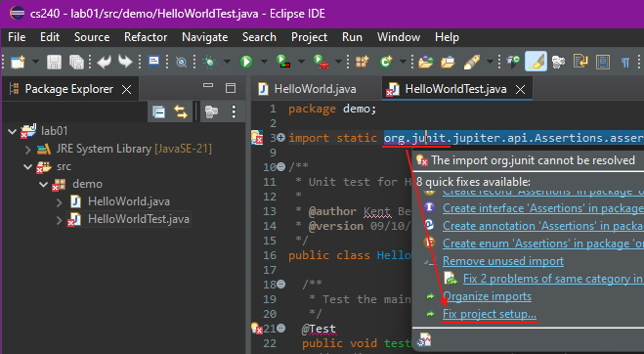
Task: Open the Source menu
Action: point(92,37)
